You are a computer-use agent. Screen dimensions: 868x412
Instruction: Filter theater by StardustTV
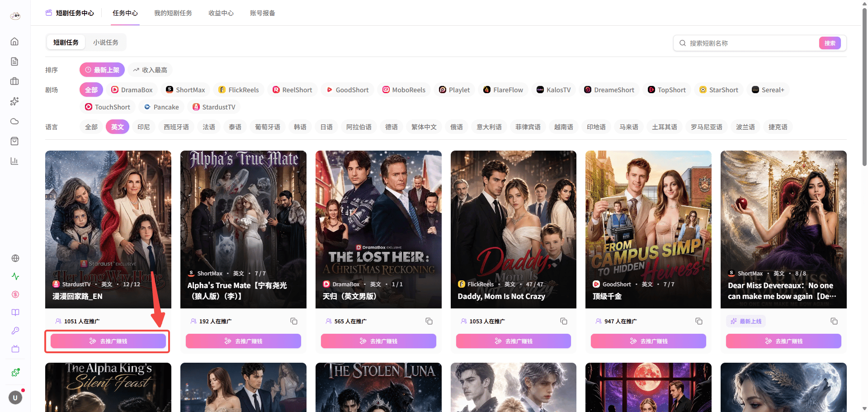click(214, 107)
